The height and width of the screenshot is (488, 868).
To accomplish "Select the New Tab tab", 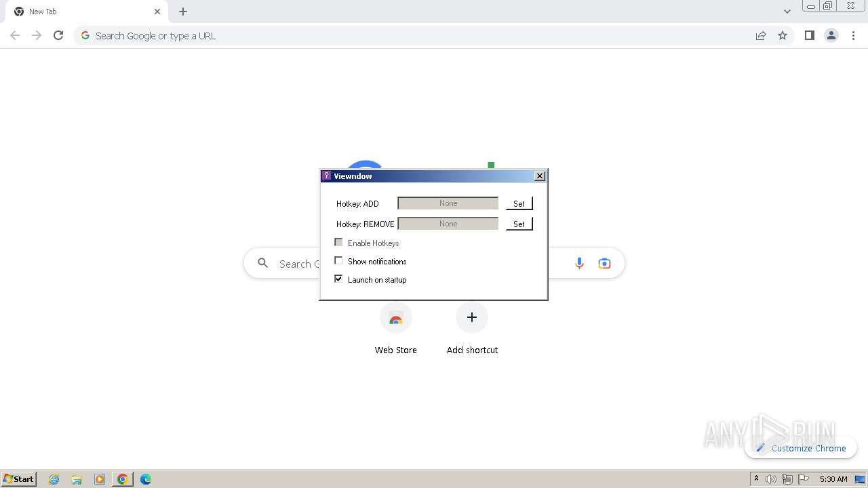I will pos(87,12).
